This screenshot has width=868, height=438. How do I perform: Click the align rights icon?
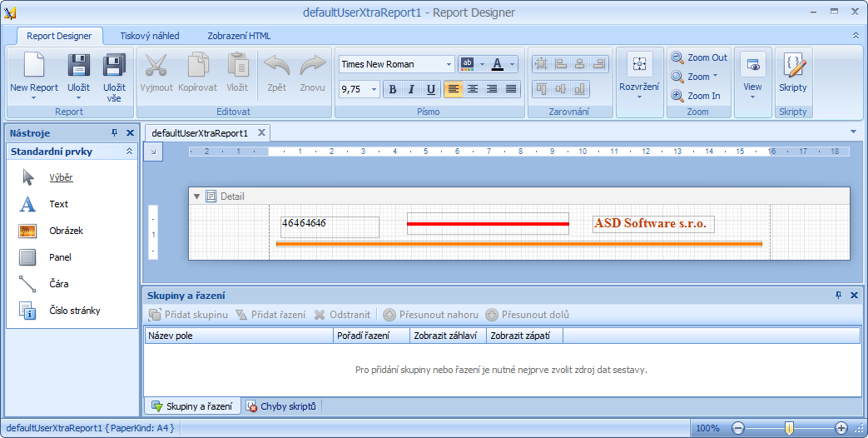click(599, 64)
